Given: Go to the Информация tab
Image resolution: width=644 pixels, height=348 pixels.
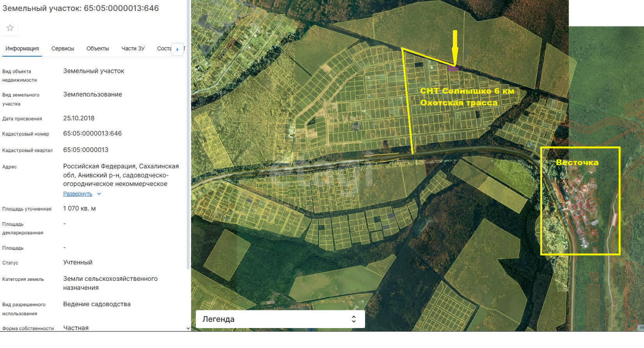Looking at the screenshot, I should click(22, 48).
